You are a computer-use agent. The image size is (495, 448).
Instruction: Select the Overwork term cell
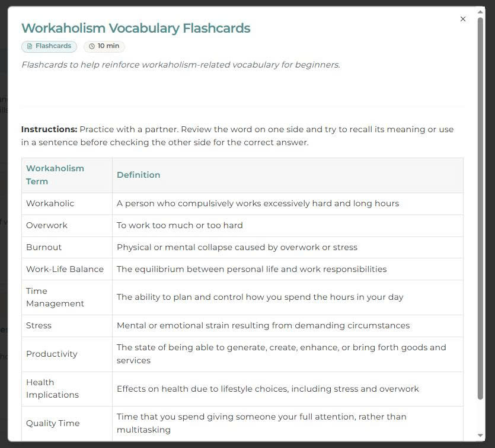click(x=67, y=226)
